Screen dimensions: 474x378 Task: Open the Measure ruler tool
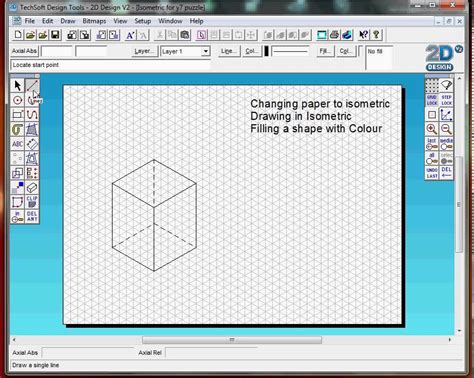coord(32,144)
